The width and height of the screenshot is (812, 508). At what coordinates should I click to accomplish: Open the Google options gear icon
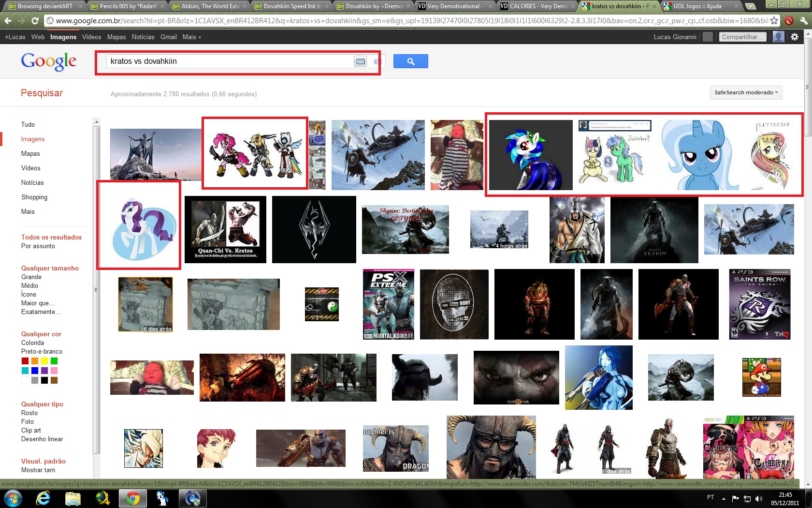795,37
